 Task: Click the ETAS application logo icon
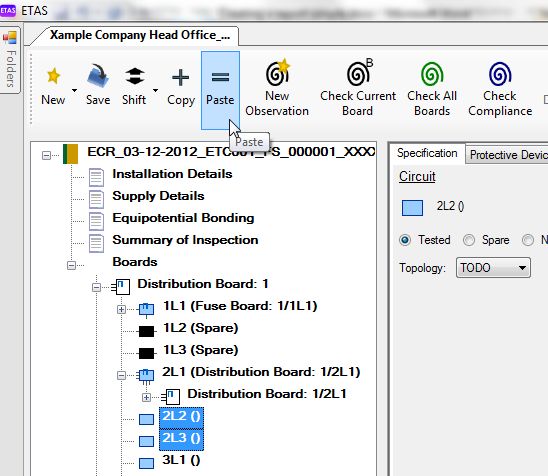point(8,10)
